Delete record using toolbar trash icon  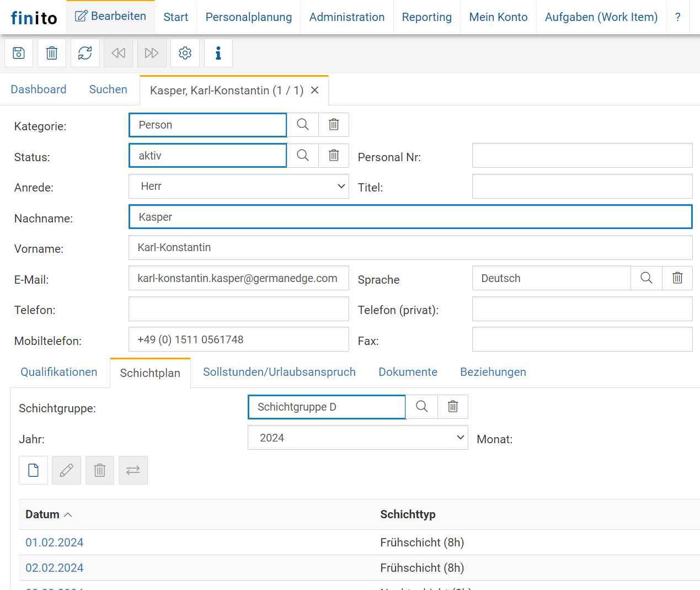[x=52, y=53]
